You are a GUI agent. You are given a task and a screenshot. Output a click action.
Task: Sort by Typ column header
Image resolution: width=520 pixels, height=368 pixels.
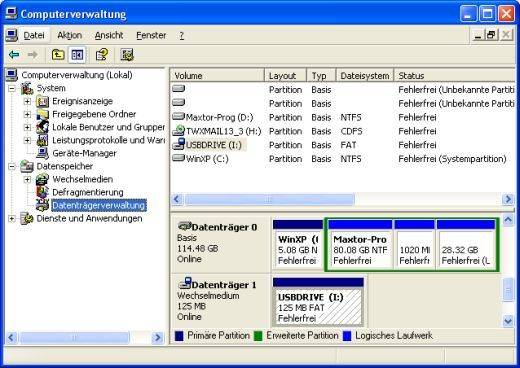point(322,76)
